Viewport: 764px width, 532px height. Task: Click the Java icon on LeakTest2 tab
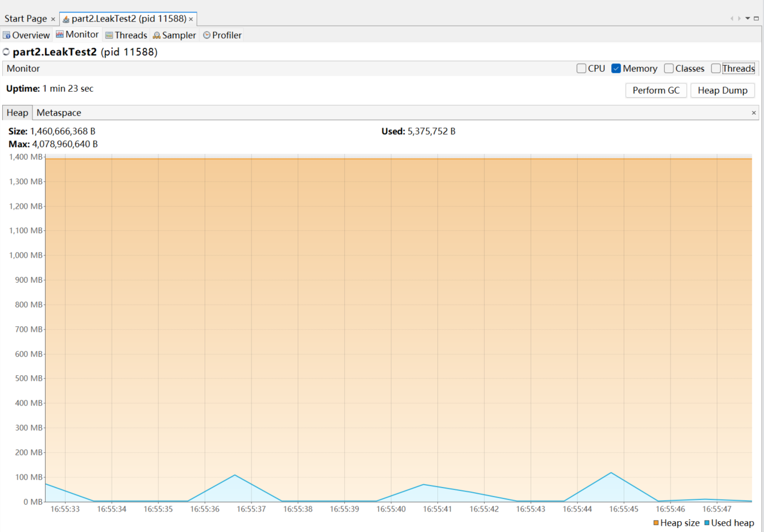[x=66, y=19]
